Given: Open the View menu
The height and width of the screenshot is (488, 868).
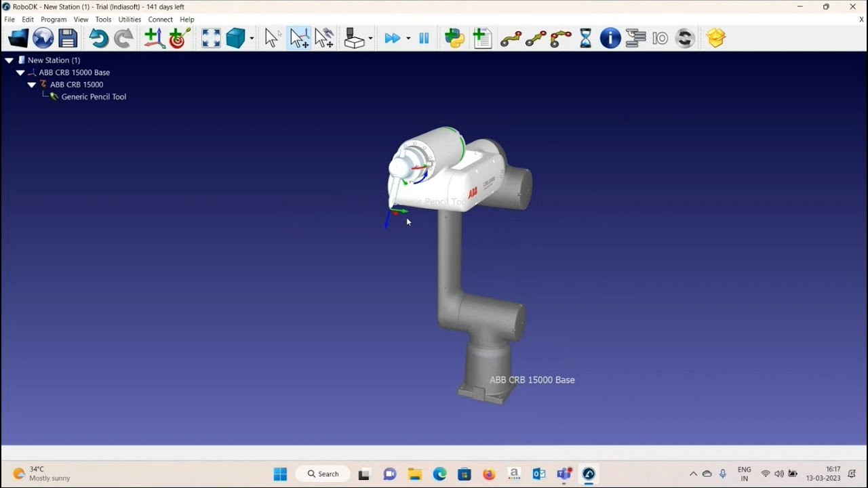Looking at the screenshot, I should (x=81, y=20).
